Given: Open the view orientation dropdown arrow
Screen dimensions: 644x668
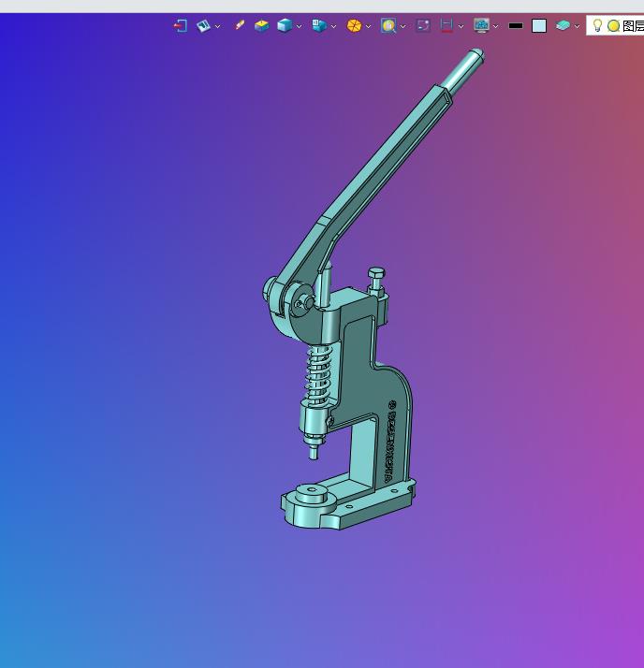Looking at the screenshot, I should tap(334, 26).
